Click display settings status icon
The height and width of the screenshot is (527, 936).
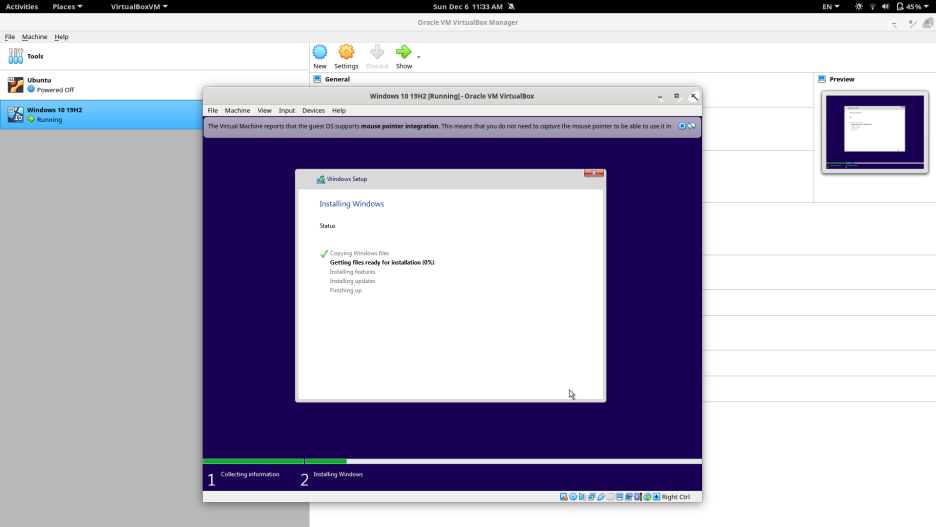[620, 497]
